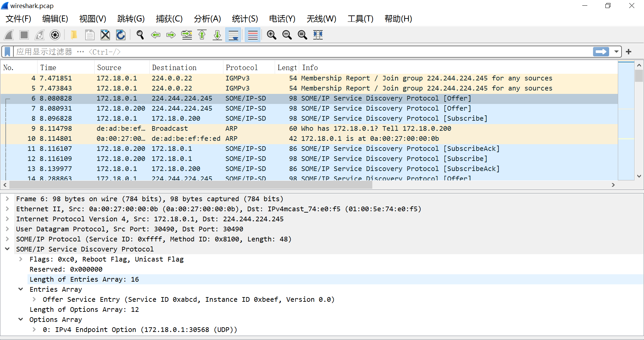
Task: Restart the current capture icon
Action: pyautogui.click(x=40, y=35)
